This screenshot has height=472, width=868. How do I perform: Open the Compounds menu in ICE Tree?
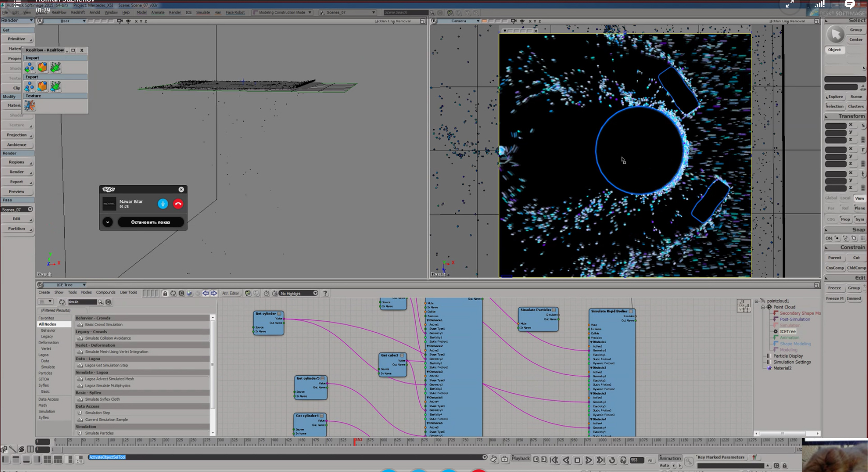tap(106, 293)
